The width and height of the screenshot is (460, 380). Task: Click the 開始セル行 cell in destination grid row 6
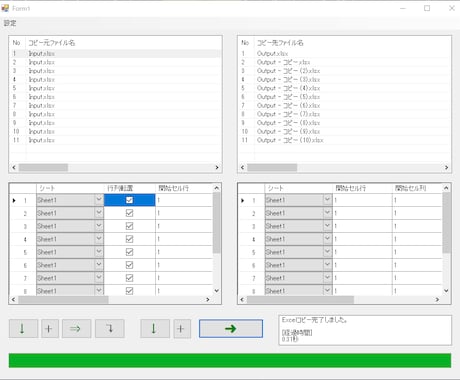(363, 265)
